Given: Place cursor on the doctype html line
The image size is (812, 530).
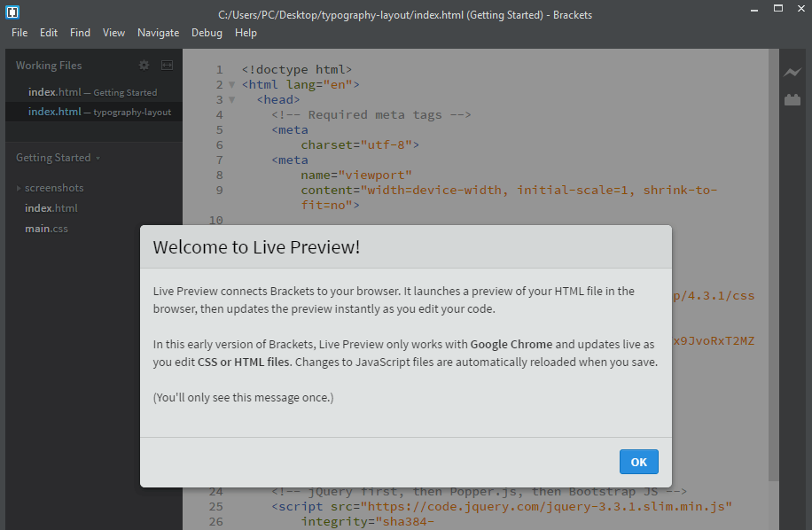Looking at the screenshot, I should click(x=297, y=69).
